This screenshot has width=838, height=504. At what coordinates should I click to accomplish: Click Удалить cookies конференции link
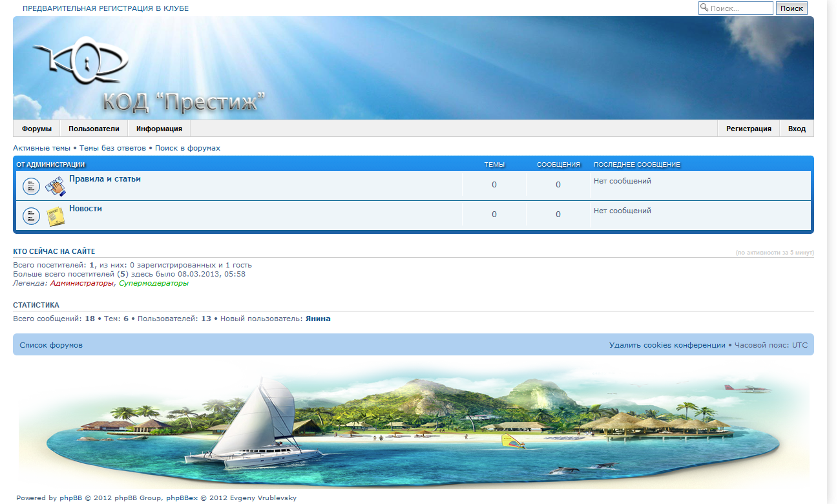click(x=667, y=345)
